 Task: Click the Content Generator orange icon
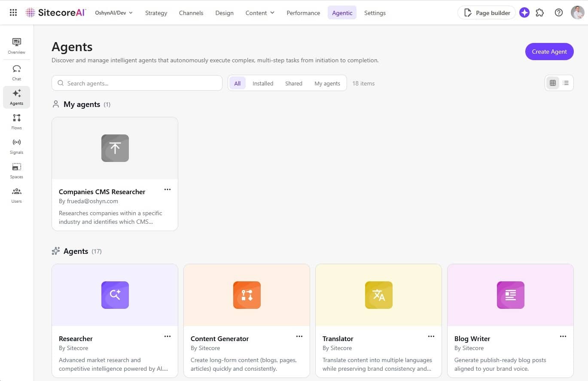(x=247, y=295)
